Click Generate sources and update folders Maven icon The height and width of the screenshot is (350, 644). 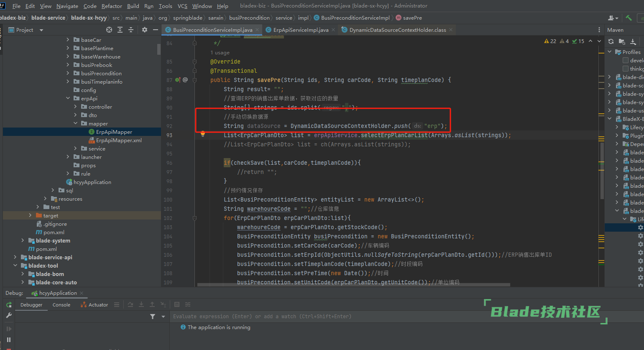tap(622, 41)
